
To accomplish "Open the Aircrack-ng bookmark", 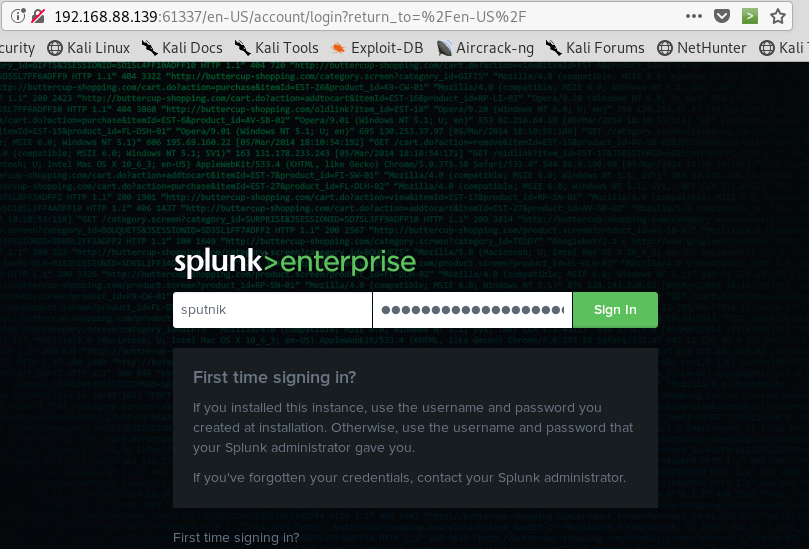I will tap(485, 48).
